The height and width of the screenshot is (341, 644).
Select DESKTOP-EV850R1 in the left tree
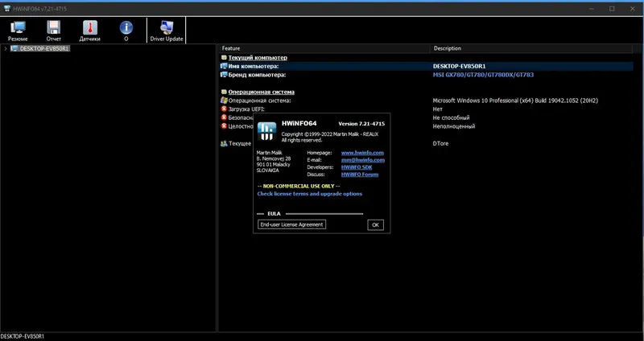pyautogui.click(x=45, y=48)
